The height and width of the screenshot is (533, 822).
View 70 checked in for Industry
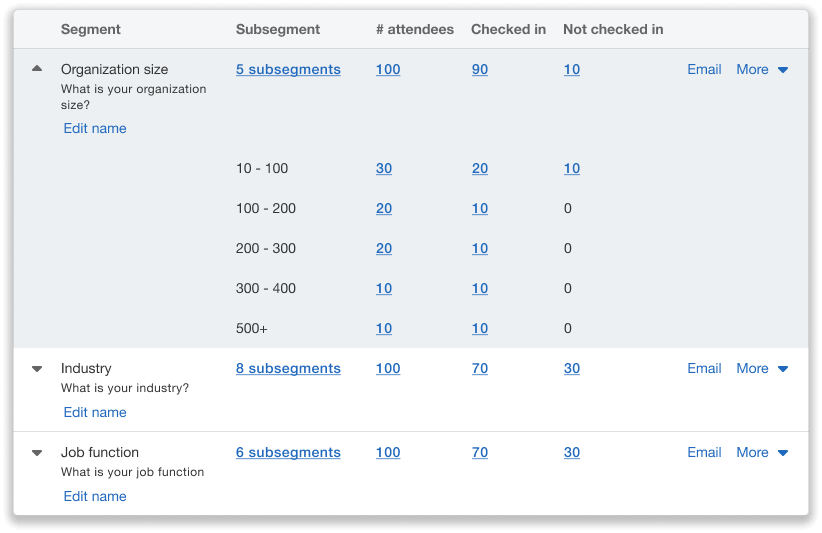(x=480, y=368)
